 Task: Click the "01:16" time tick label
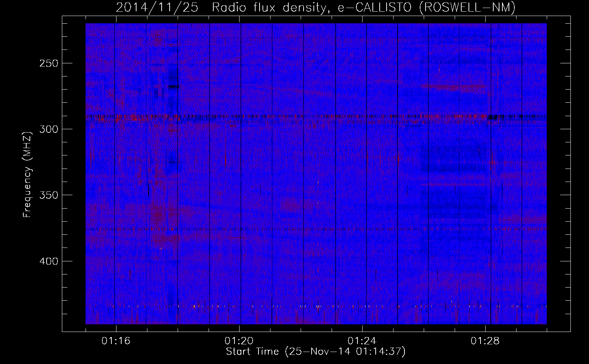pos(116,341)
